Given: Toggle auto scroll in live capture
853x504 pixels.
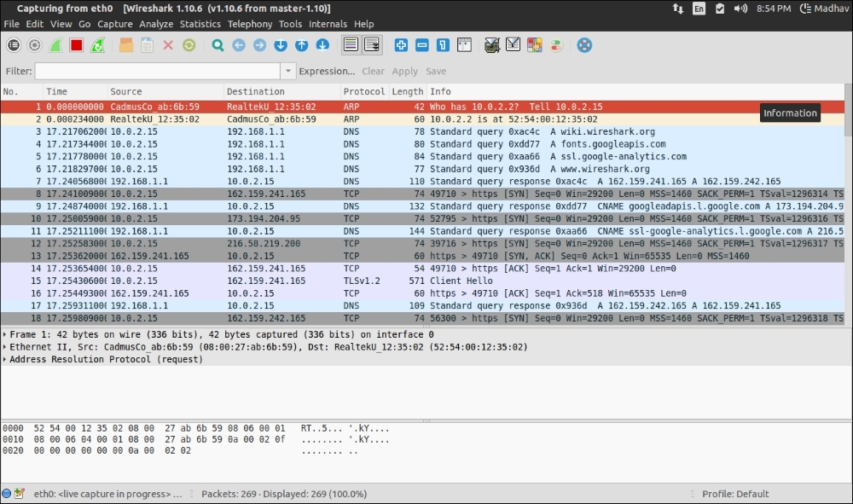Looking at the screenshot, I should (x=372, y=45).
